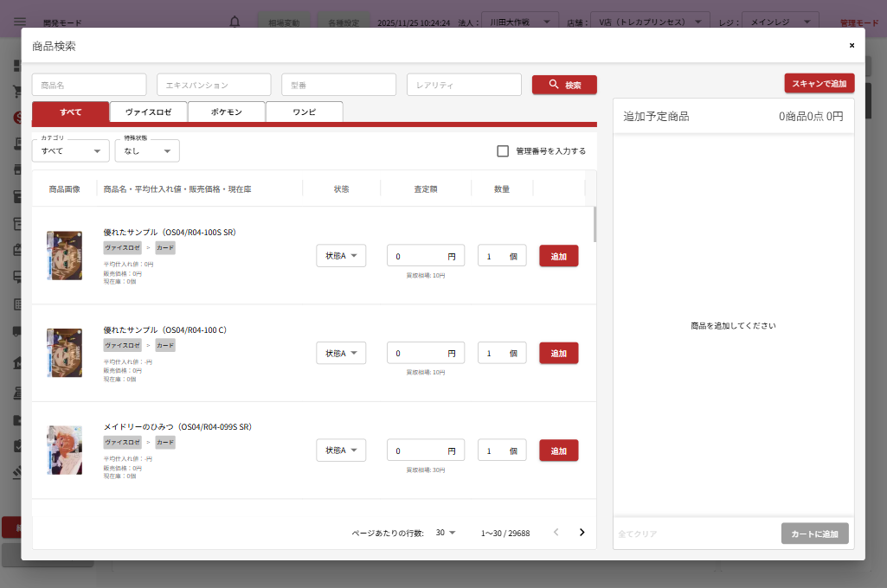The height and width of the screenshot is (588, 887).
Task: Click the thumbnail of the OS04/R04-100S SR card
Action: [x=64, y=255]
